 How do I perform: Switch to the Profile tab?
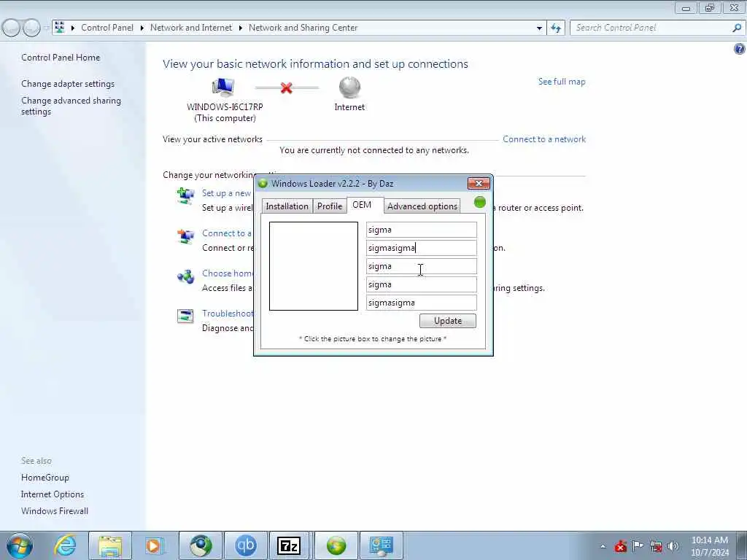(330, 206)
